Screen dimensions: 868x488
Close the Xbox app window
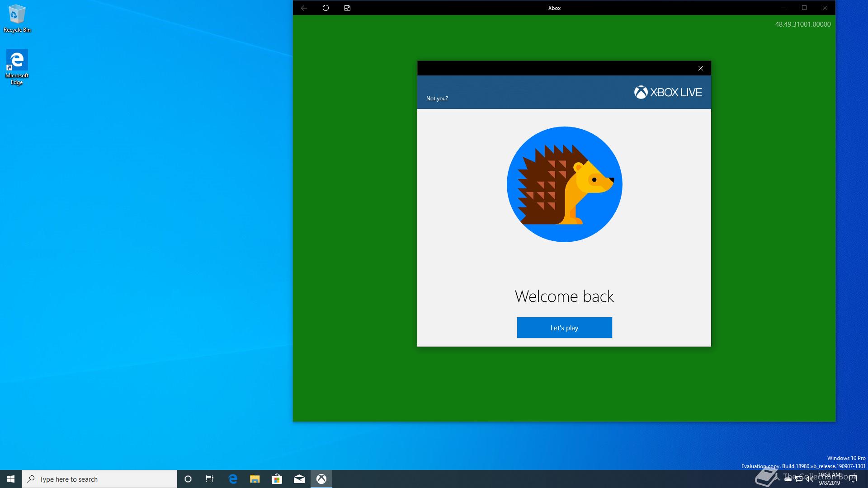[825, 8]
